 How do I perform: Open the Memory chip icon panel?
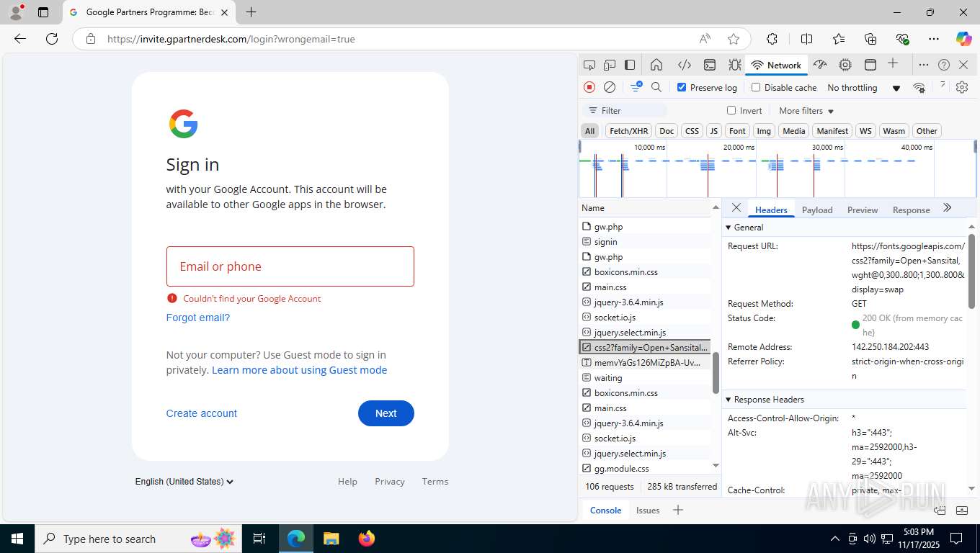tap(845, 65)
